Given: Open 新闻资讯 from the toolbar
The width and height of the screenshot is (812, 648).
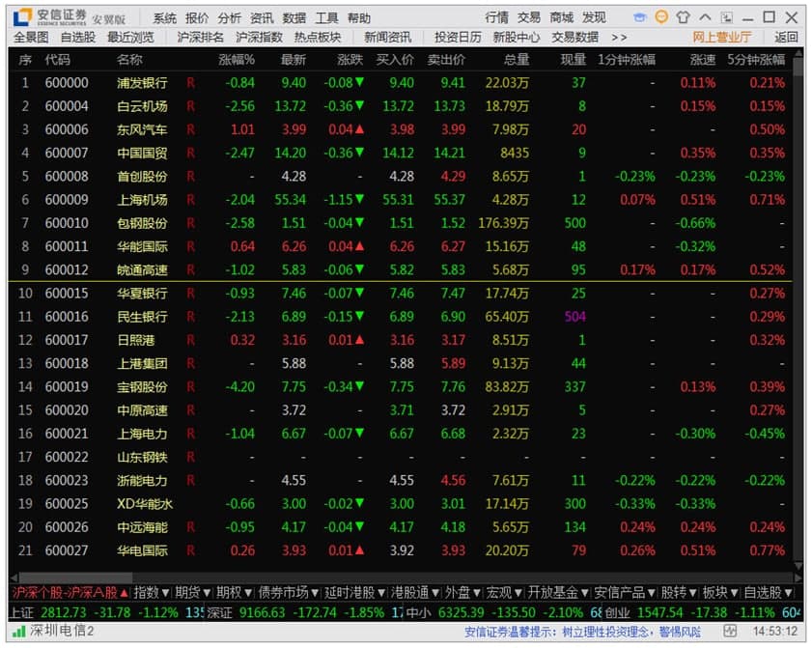Looking at the screenshot, I should pyautogui.click(x=387, y=38).
